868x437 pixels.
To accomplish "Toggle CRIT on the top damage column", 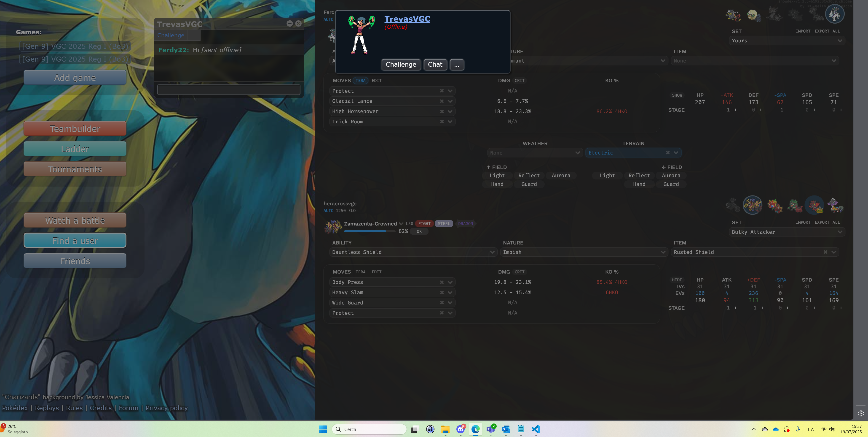I will 519,81.
